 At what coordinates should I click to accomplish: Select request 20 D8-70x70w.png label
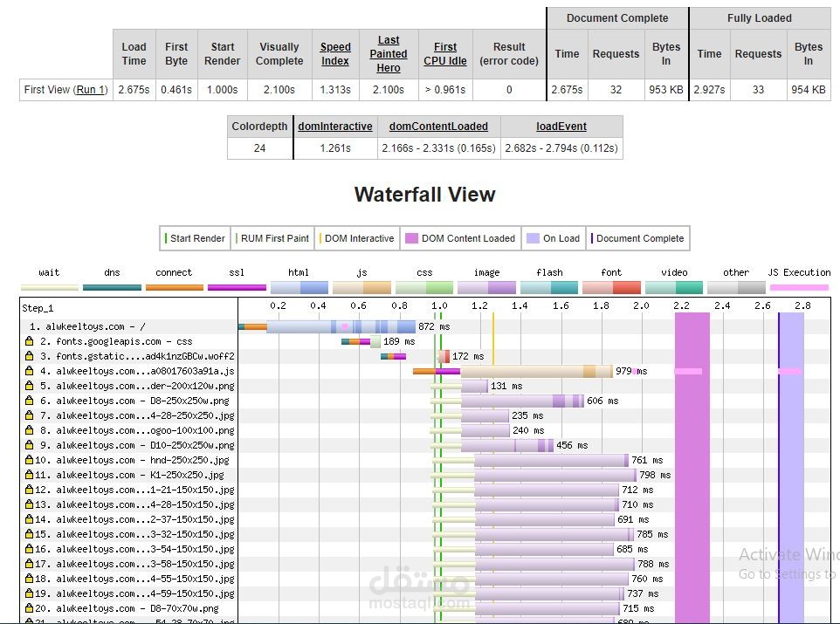pyautogui.click(x=127, y=608)
